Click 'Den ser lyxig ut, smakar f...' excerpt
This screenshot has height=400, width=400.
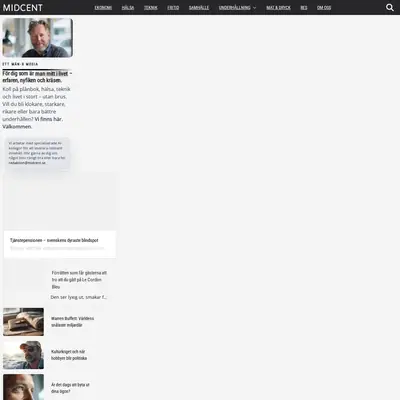[x=79, y=297]
